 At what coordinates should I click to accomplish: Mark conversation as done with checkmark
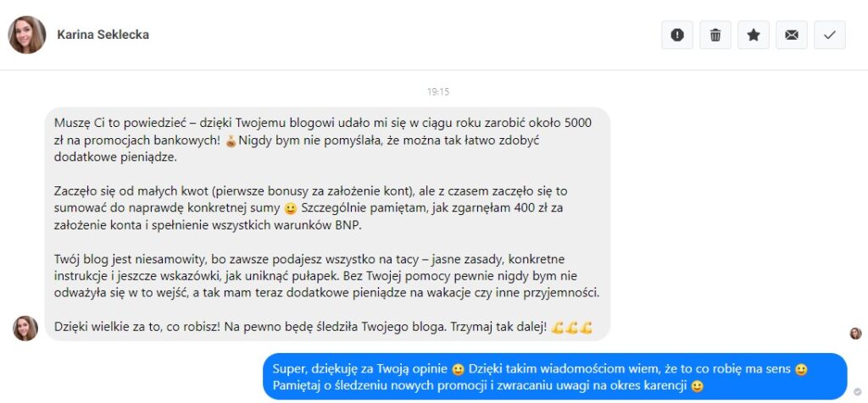(x=830, y=35)
